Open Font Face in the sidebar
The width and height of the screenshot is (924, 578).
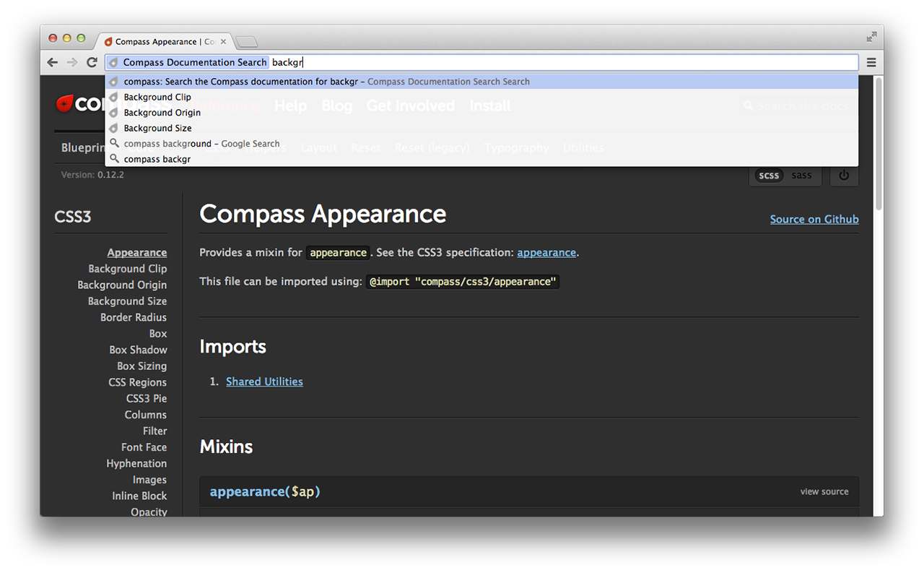(x=144, y=447)
